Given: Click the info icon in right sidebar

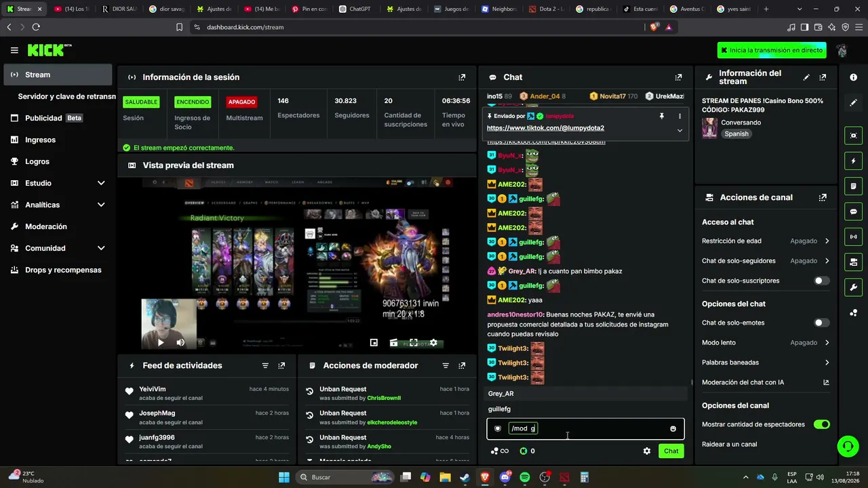Looking at the screenshot, I should (853, 77).
